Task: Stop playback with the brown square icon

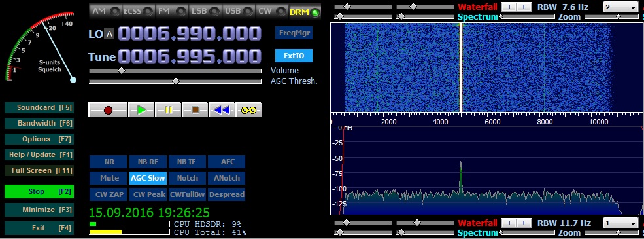Action: point(195,110)
